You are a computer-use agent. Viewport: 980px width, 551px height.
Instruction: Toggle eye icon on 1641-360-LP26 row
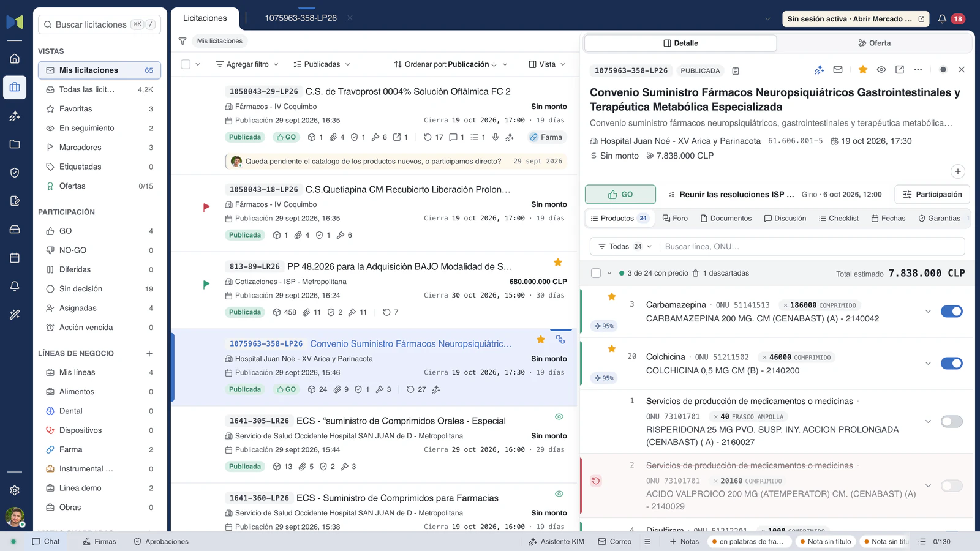click(559, 493)
